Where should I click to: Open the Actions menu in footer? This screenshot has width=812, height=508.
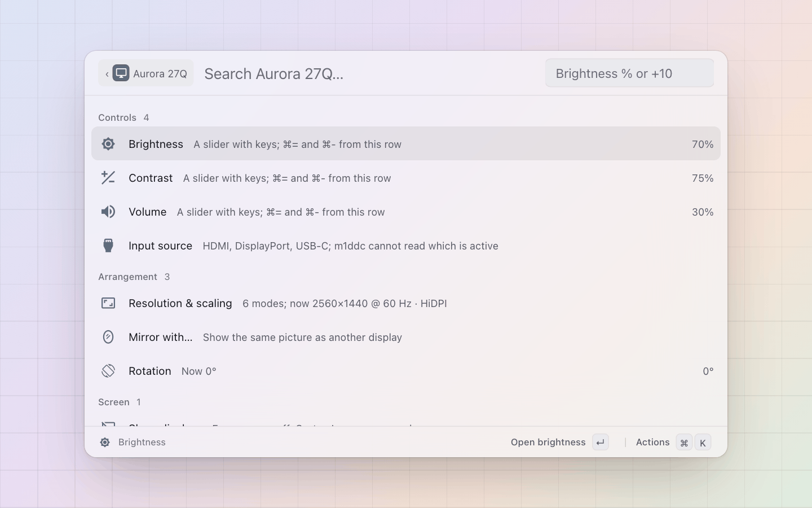pyautogui.click(x=673, y=443)
